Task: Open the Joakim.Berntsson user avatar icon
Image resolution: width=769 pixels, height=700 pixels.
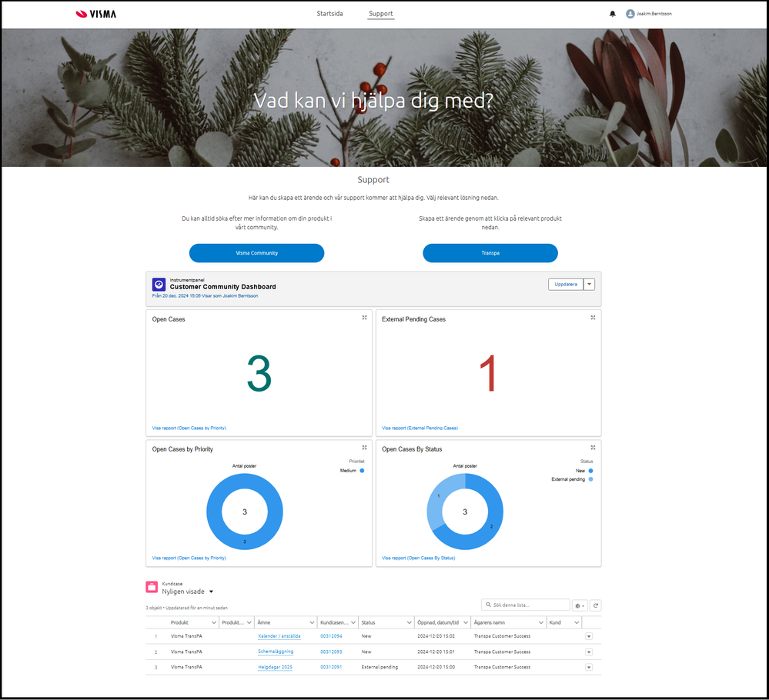Action: coord(630,14)
